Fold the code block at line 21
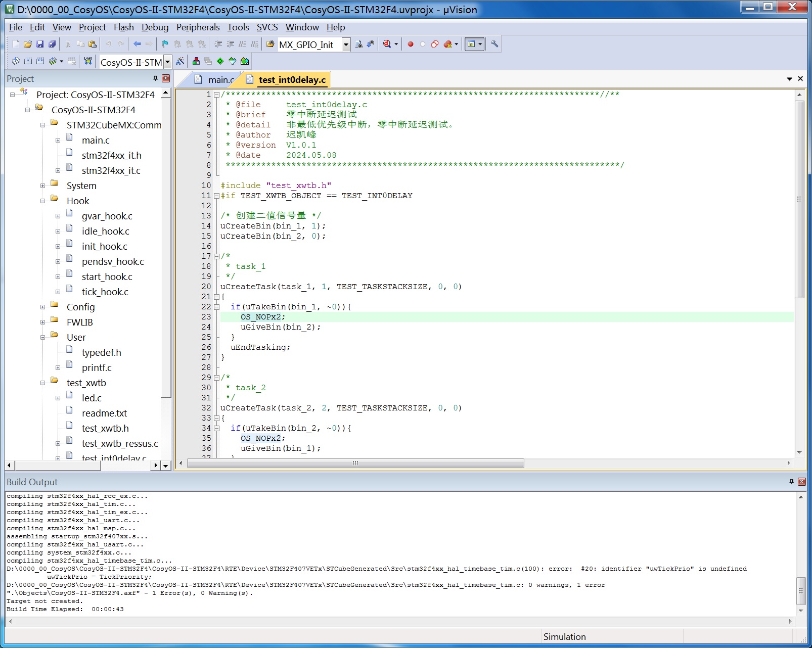This screenshot has width=812, height=648. pyautogui.click(x=216, y=297)
